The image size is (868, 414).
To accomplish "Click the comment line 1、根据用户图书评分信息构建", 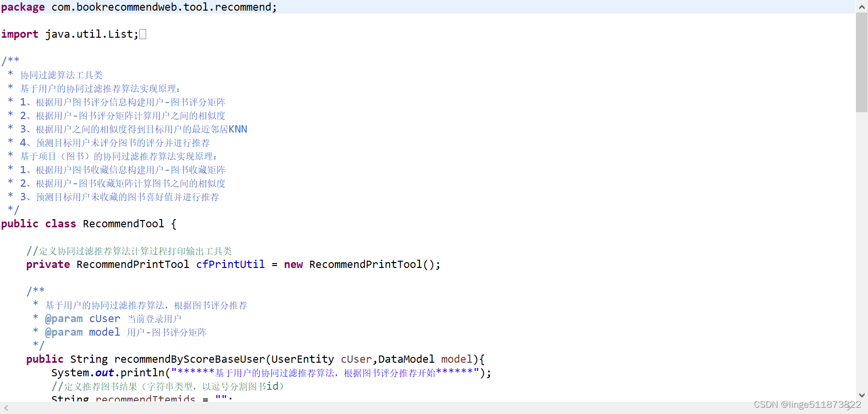I will [122, 102].
